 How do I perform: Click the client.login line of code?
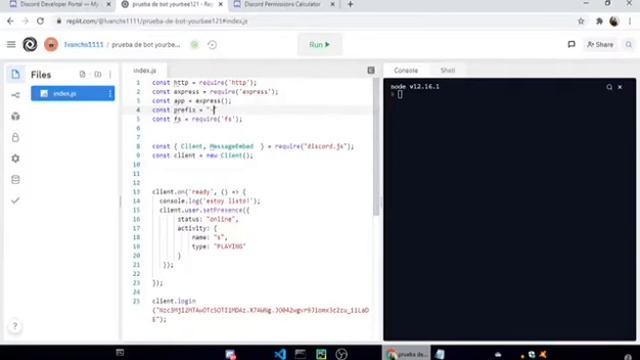(174, 301)
